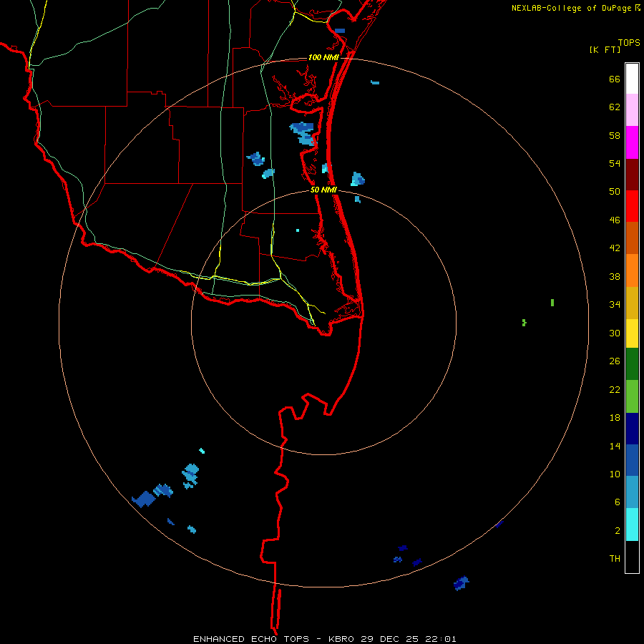Click the cyan legend swatch above 2
Image resolution: width=644 pixels, height=644 pixels.
(x=632, y=525)
